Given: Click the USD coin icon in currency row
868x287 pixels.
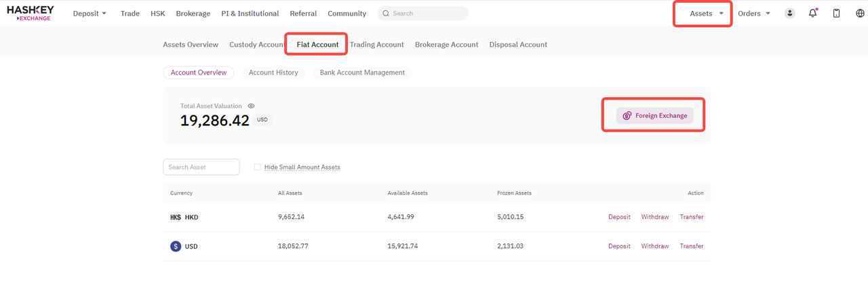Looking at the screenshot, I should point(176,246).
